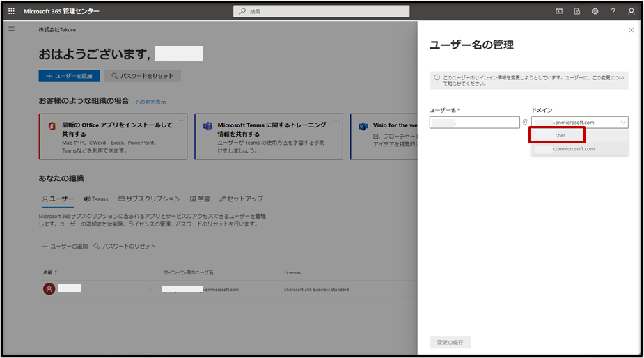Open the app launcher waffle icon
Image resolution: width=644 pixels, height=358 pixels.
12,11
